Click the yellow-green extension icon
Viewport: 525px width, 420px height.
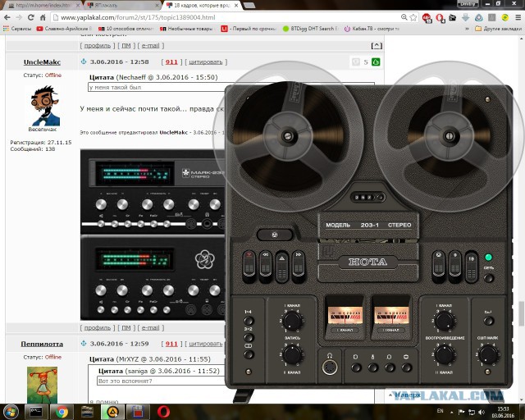coord(505,17)
